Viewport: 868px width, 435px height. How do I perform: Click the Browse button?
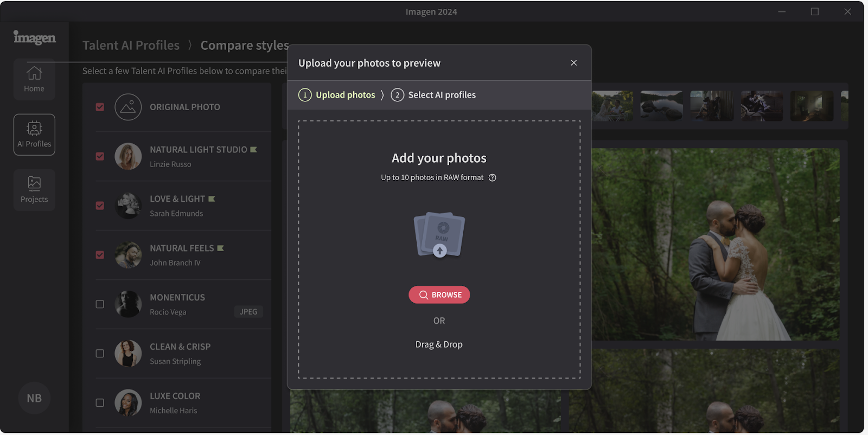pyautogui.click(x=439, y=295)
